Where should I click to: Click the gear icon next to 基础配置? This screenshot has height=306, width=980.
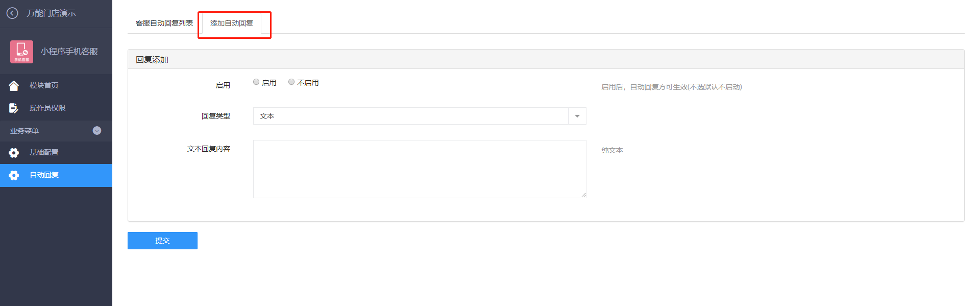[14, 153]
